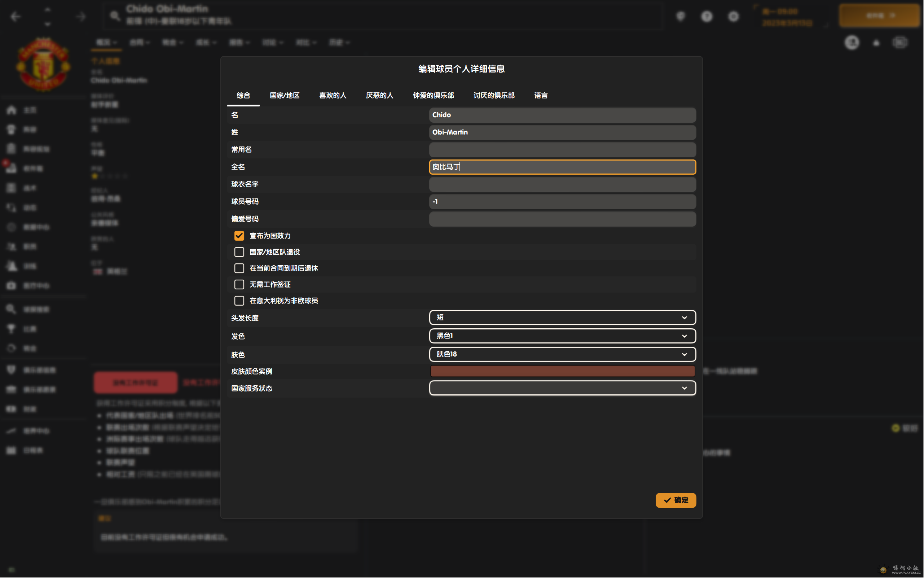Click the 国家服务状态 label
This screenshot has height=578, width=924.
[x=251, y=388]
